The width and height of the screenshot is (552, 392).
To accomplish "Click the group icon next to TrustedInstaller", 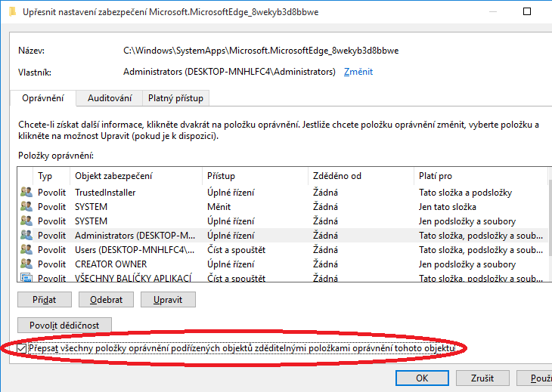I will pyautogui.click(x=26, y=192).
